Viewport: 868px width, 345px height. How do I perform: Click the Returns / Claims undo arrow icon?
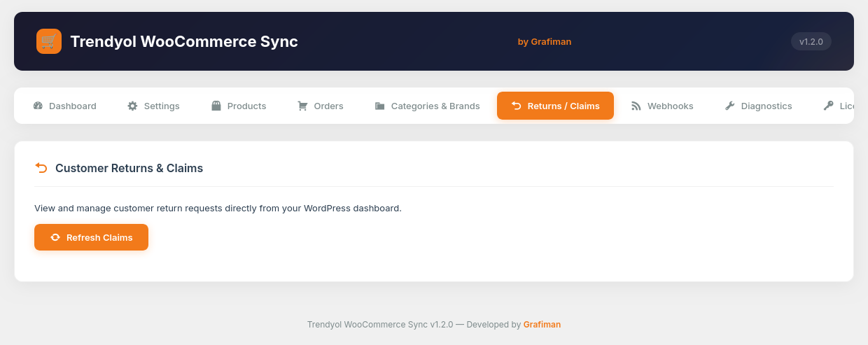[x=517, y=106]
